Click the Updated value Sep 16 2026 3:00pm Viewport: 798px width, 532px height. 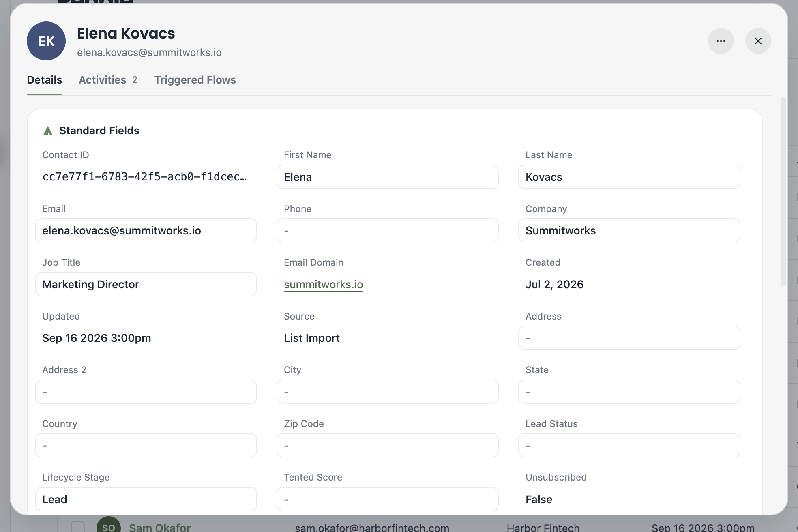pos(97,338)
